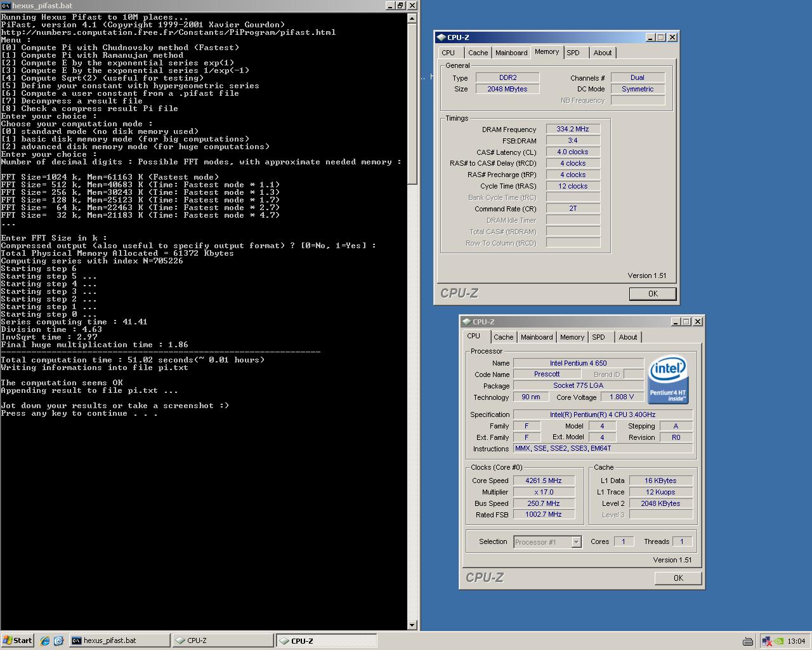Click the DRAM Frequency value 334.2 MHz
812x650 pixels.
[x=573, y=129]
